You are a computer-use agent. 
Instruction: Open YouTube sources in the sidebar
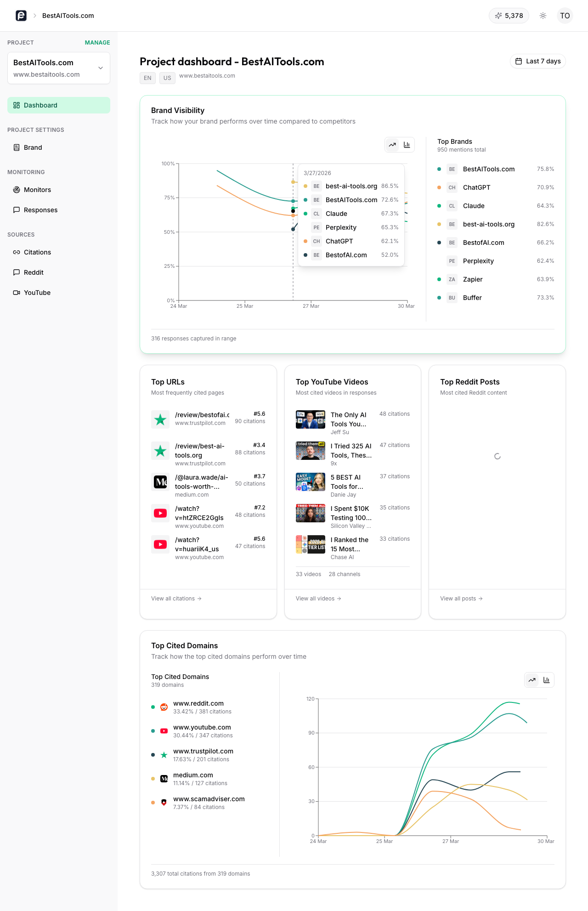pos(59,293)
